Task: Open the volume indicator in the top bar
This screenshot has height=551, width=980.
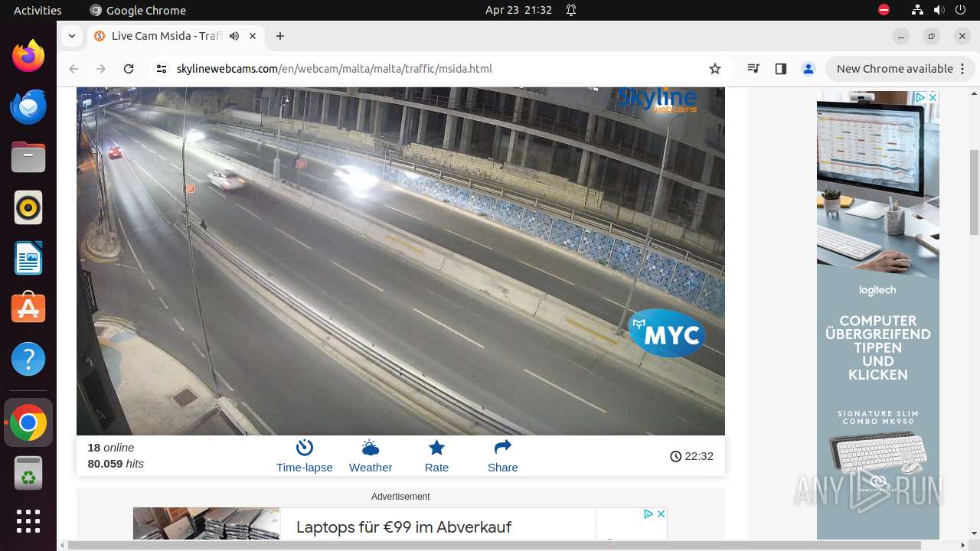Action: [939, 10]
